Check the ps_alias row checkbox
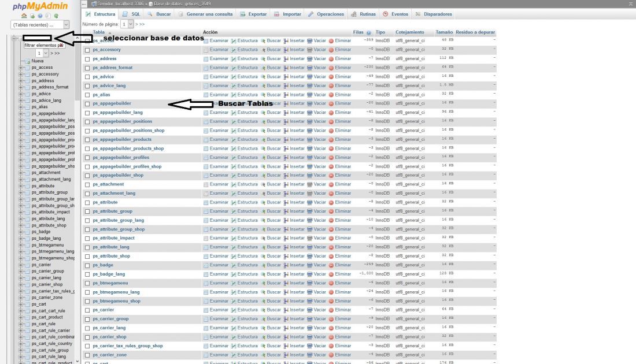The image size is (636, 364). pyautogui.click(x=87, y=95)
